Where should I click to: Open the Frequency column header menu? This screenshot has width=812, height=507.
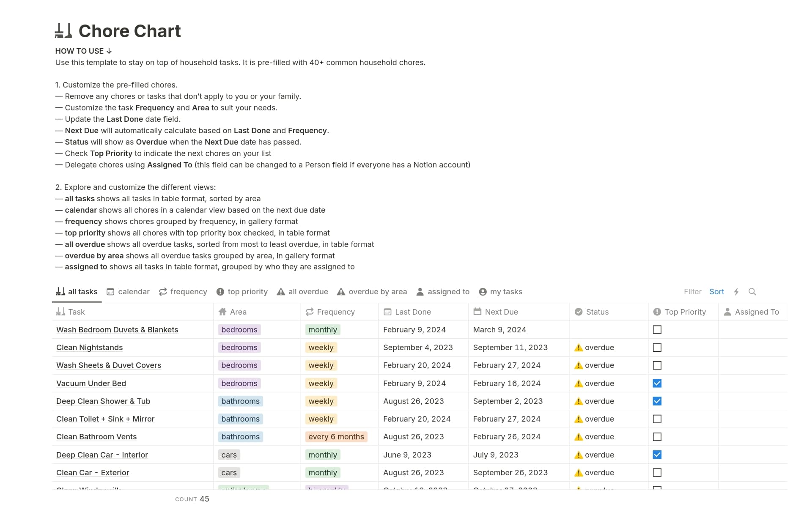[335, 312]
